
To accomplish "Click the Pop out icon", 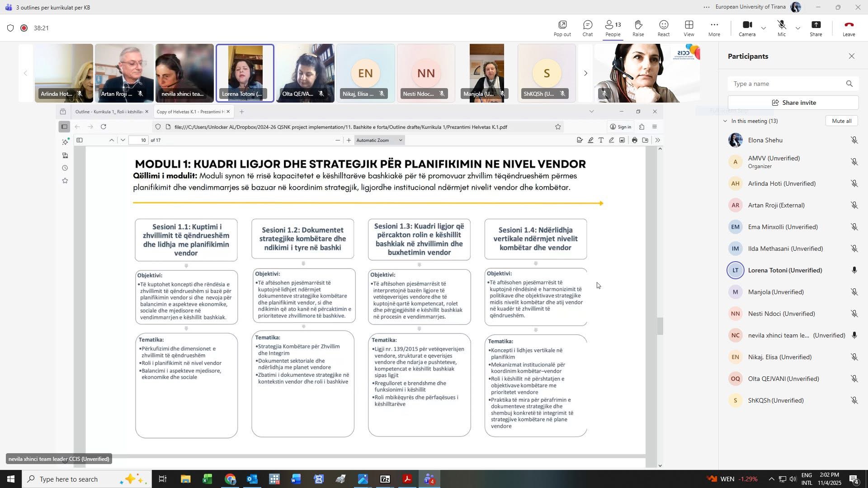I will coord(562,28).
